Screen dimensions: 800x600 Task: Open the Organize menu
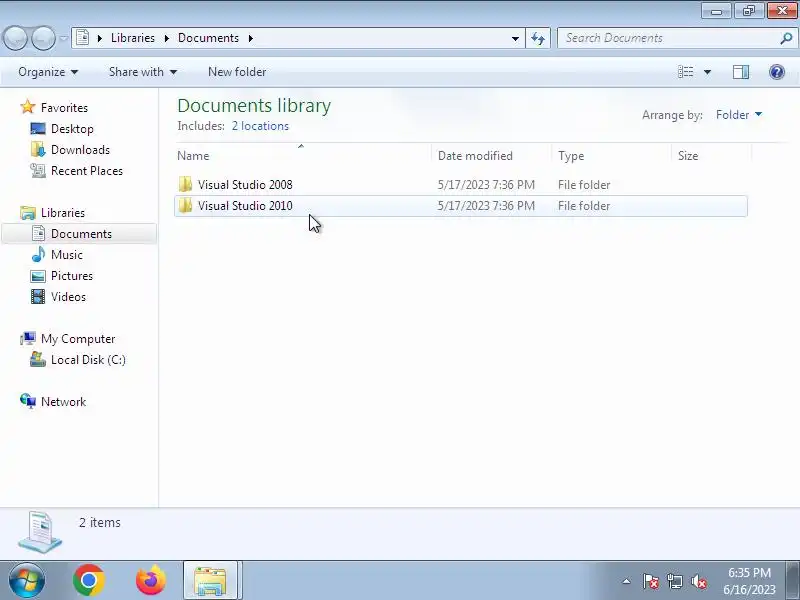click(x=48, y=72)
